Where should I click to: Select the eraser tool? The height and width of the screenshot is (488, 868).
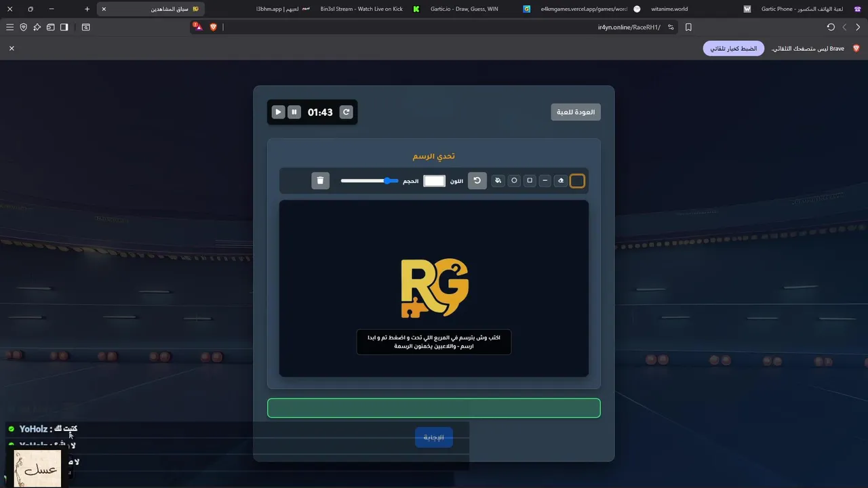tap(561, 180)
